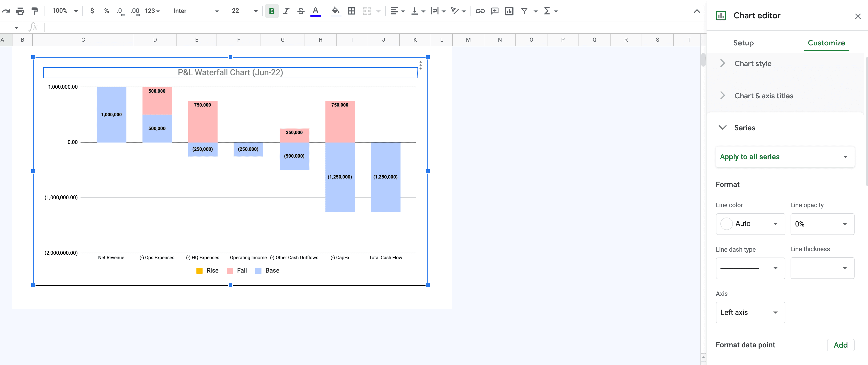
Task: Format as percent icon
Action: (106, 11)
